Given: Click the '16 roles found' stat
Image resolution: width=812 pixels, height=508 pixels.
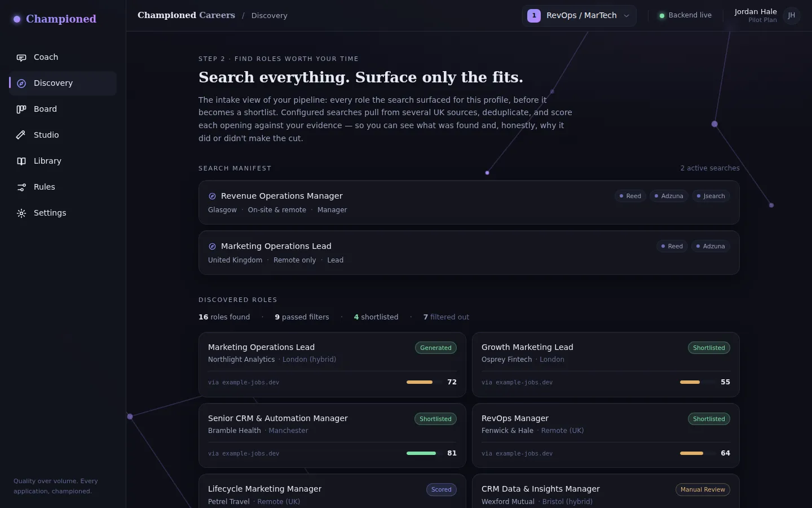Looking at the screenshot, I should click(x=224, y=317).
